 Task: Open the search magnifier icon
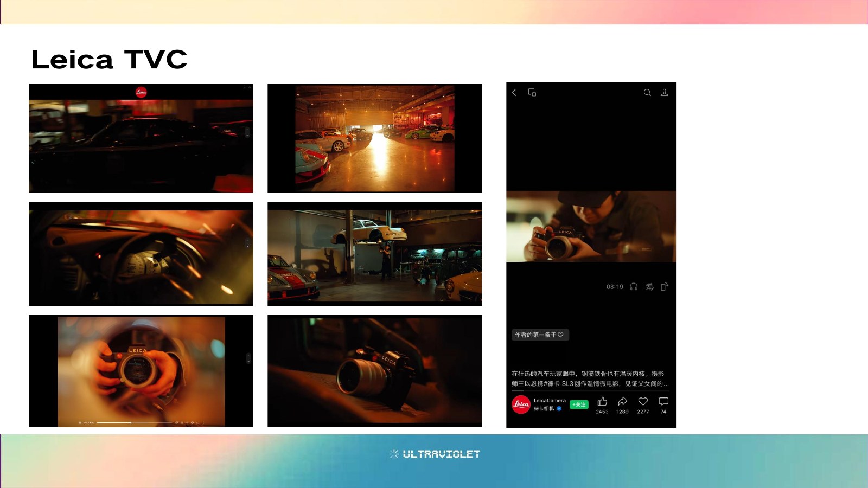(647, 93)
